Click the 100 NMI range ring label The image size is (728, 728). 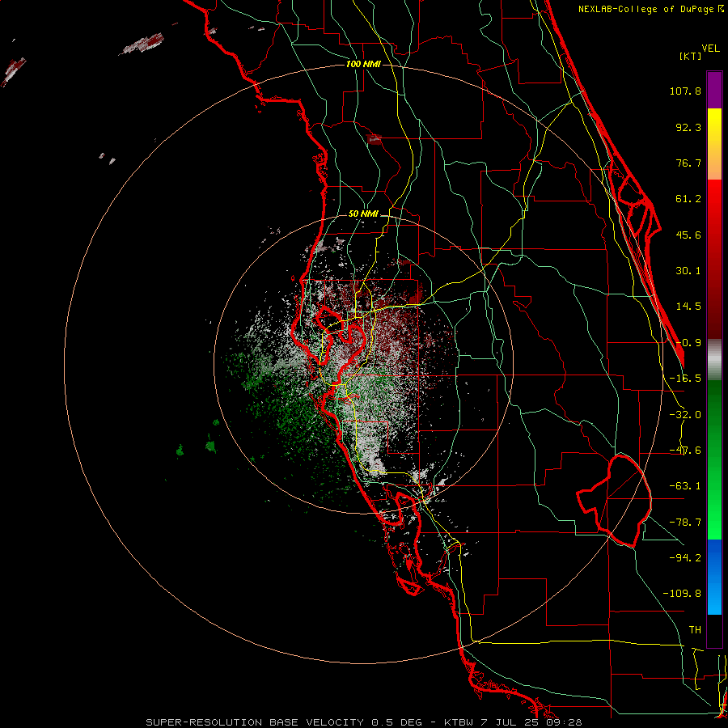(363, 64)
